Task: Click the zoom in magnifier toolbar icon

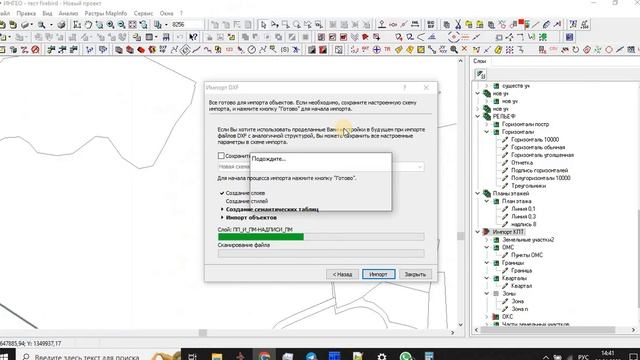Action: click(x=110, y=25)
